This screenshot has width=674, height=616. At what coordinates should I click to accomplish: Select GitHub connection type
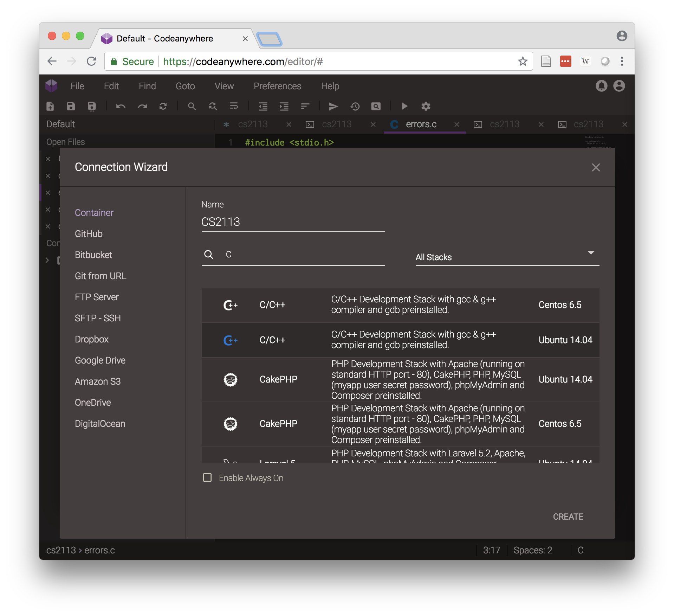(x=89, y=234)
